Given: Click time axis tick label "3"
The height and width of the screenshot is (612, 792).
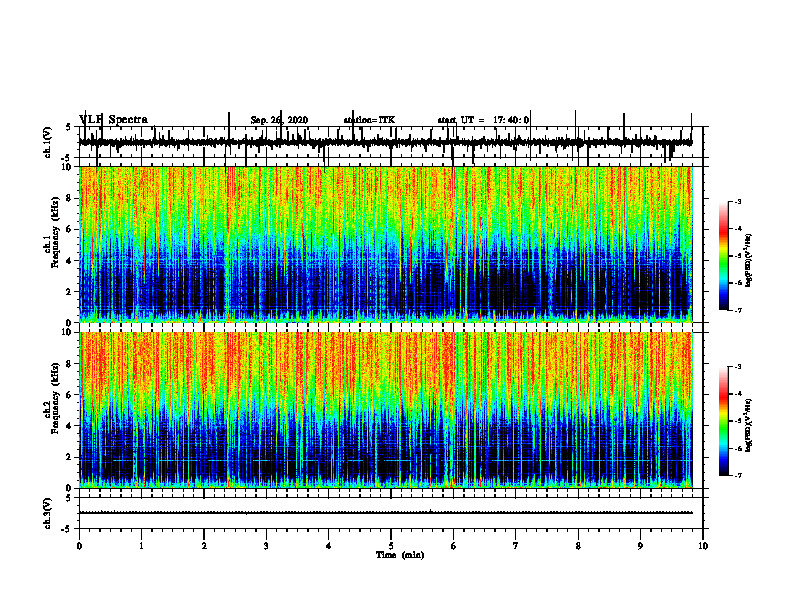Looking at the screenshot, I should click(x=266, y=546).
